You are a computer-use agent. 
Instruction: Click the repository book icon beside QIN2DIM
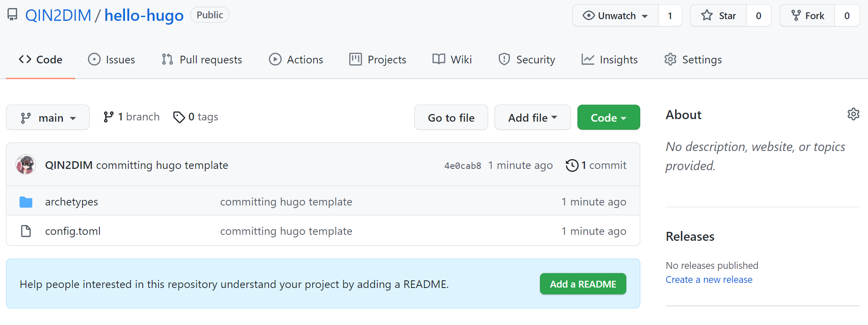point(13,15)
